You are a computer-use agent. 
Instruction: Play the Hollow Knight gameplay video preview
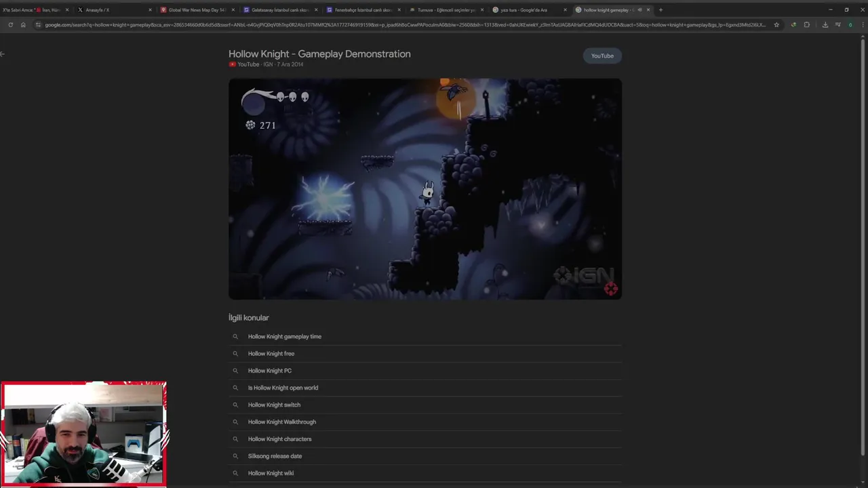point(425,189)
